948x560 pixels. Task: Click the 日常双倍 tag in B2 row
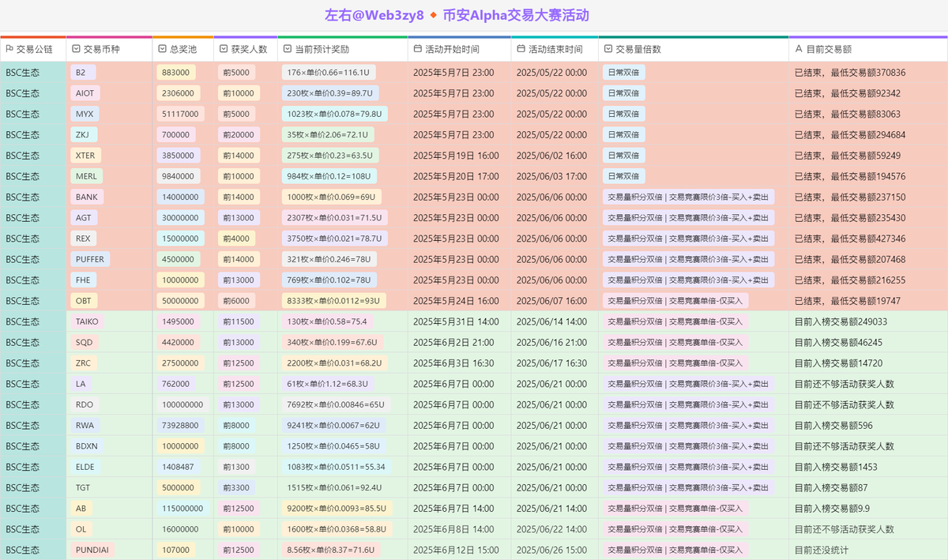[x=624, y=73]
